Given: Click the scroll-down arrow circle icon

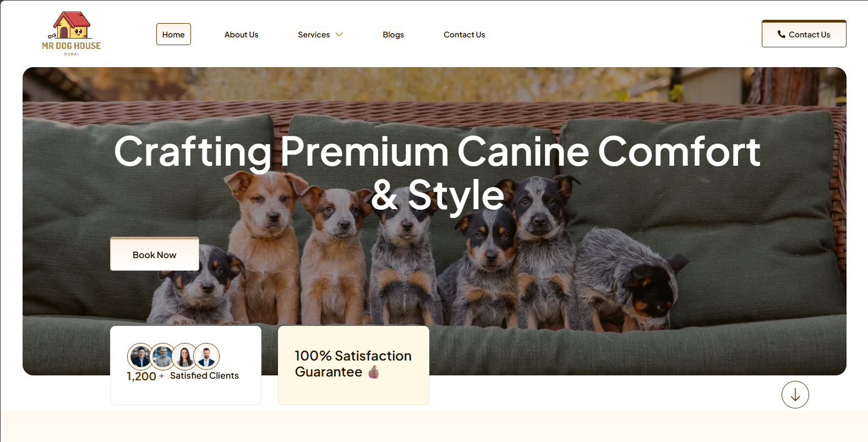Looking at the screenshot, I should click(x=795, y=395).
